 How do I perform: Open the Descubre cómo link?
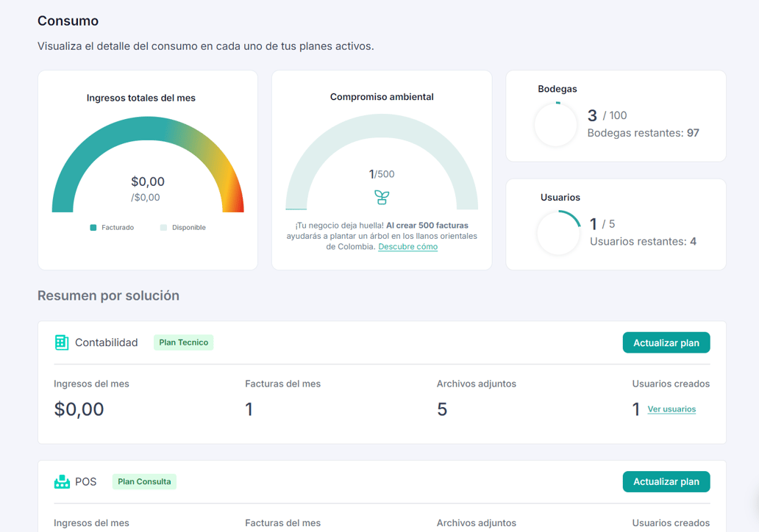(407, 246)
